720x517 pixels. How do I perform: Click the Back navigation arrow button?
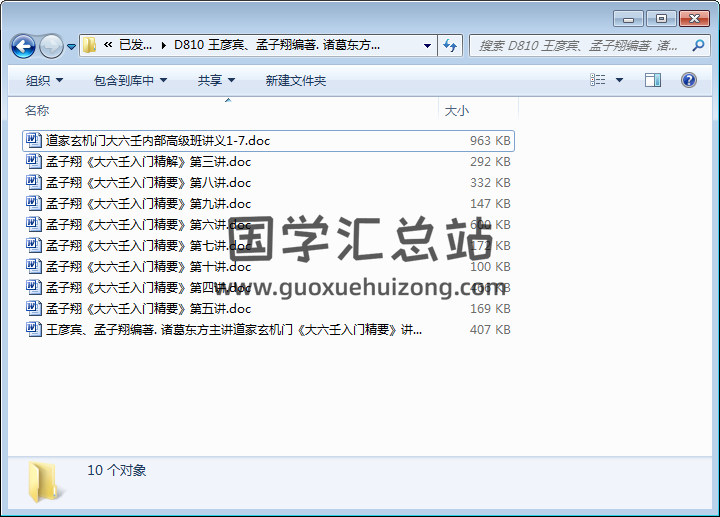point(23,46)
